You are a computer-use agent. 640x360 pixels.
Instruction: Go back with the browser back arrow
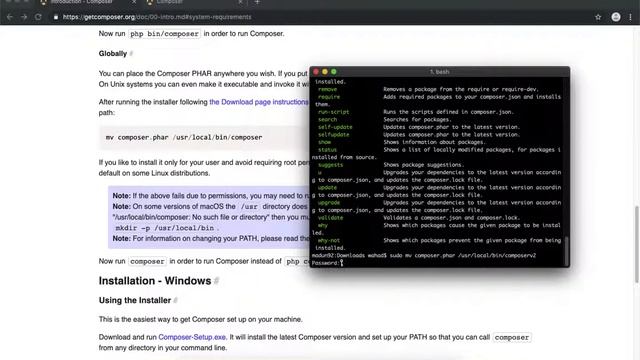pyautogui.click(x=10, y=17)
